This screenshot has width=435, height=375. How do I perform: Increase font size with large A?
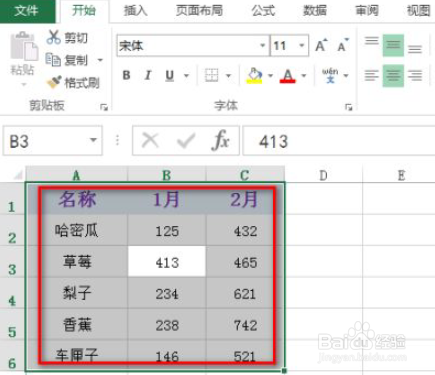321,45
